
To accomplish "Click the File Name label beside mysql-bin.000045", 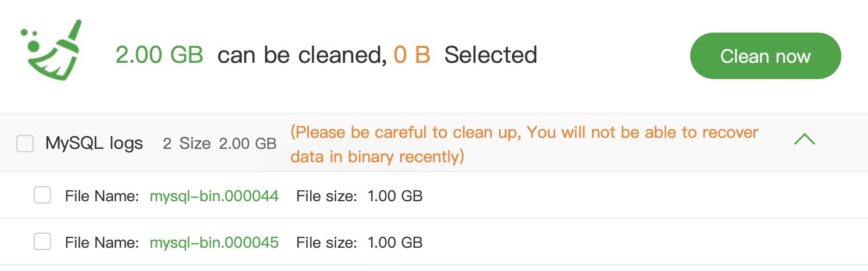I will 102,243.
